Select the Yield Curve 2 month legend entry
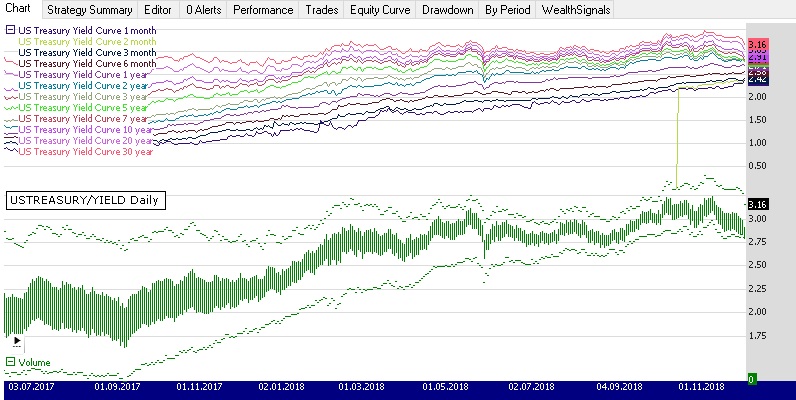The image size is (796, 400). (88, 41)
